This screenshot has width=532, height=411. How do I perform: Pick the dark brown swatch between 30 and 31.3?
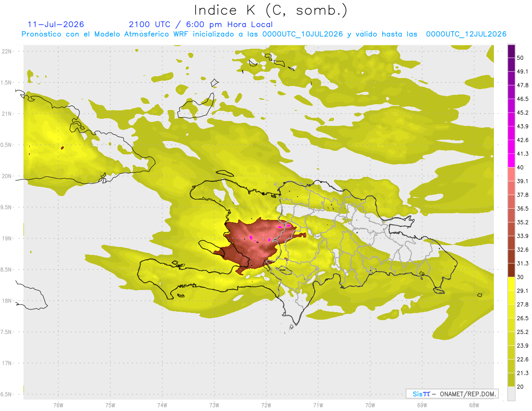tap(511, 270)
